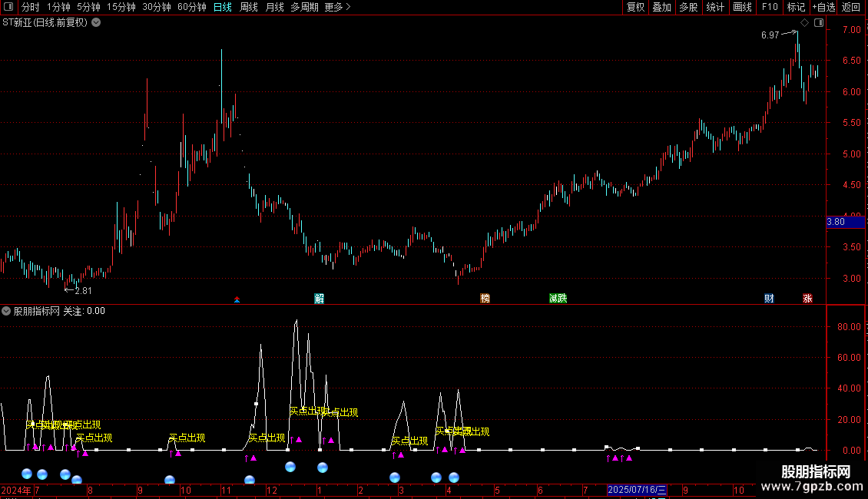Add stock via +自选 button
This screenshot has height=499, width=868.
point(823,7)
